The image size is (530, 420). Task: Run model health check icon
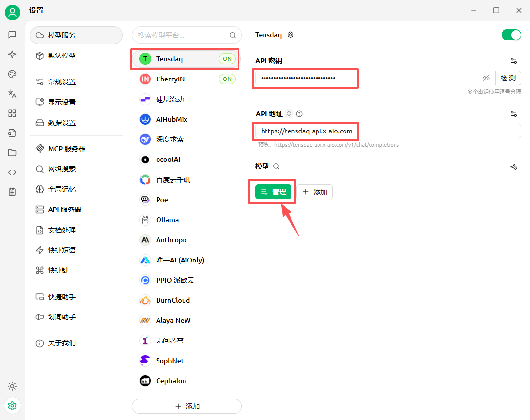[514, 167]
